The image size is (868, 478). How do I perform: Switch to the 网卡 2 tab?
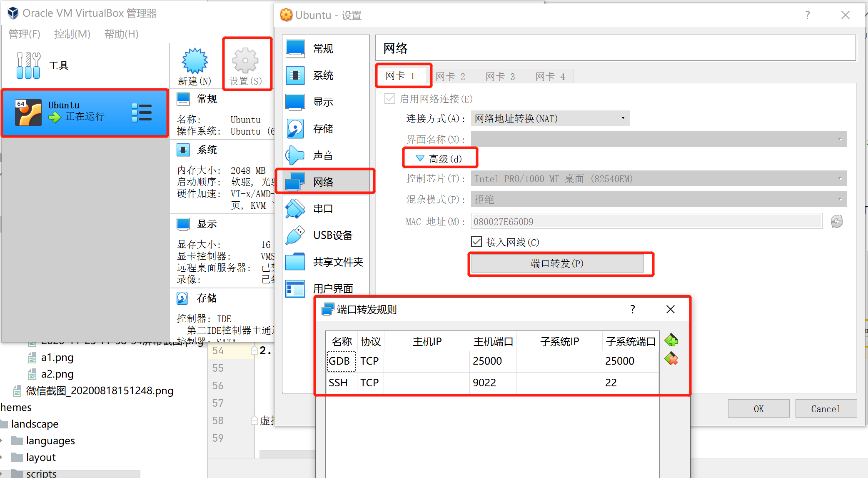tap(450, 76)
